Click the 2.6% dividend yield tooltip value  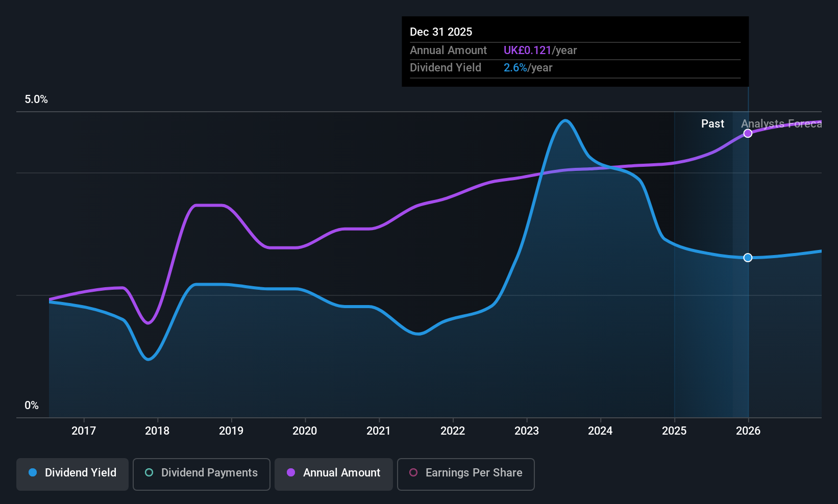515,68
